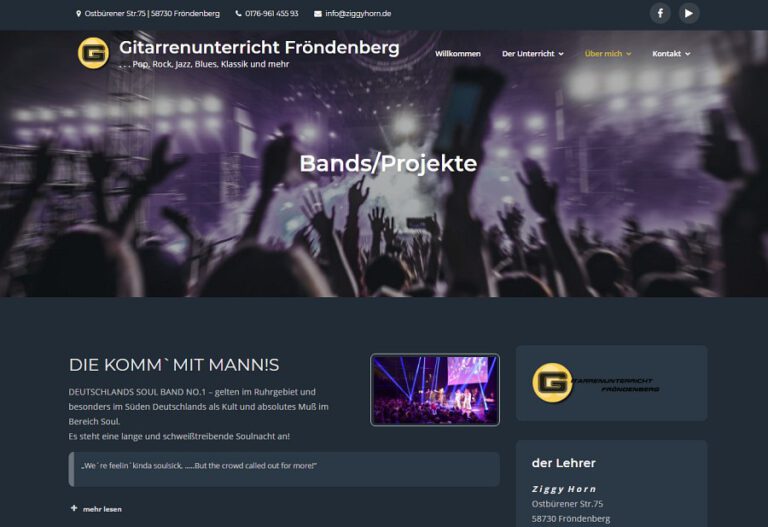768x527 pixels.
Task: Open the YouTube play icon
Action: (x=689, y=13)
